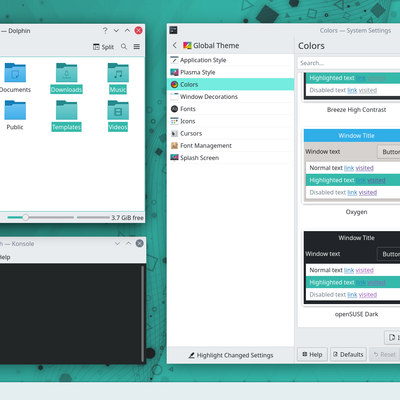Click the back arrow beside Global Theme

[175, 45]
